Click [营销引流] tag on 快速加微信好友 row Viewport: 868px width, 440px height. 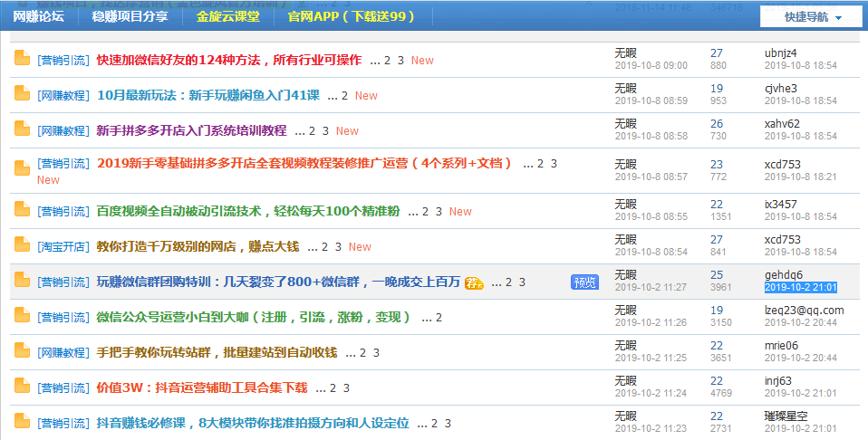click(x=63, y=61)
